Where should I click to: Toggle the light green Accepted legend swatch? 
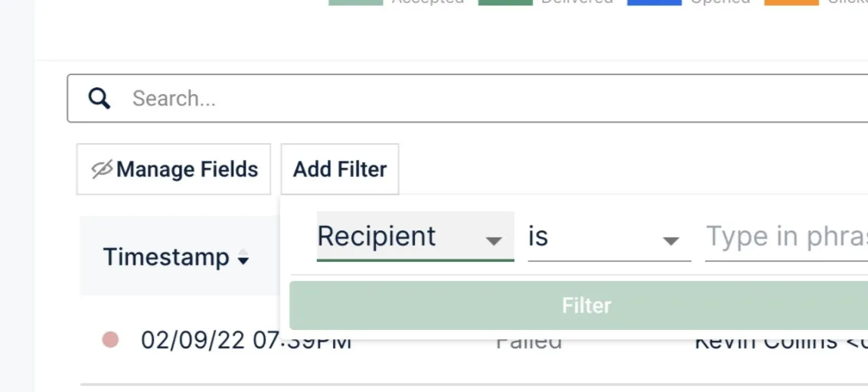[x=356, y=2]
